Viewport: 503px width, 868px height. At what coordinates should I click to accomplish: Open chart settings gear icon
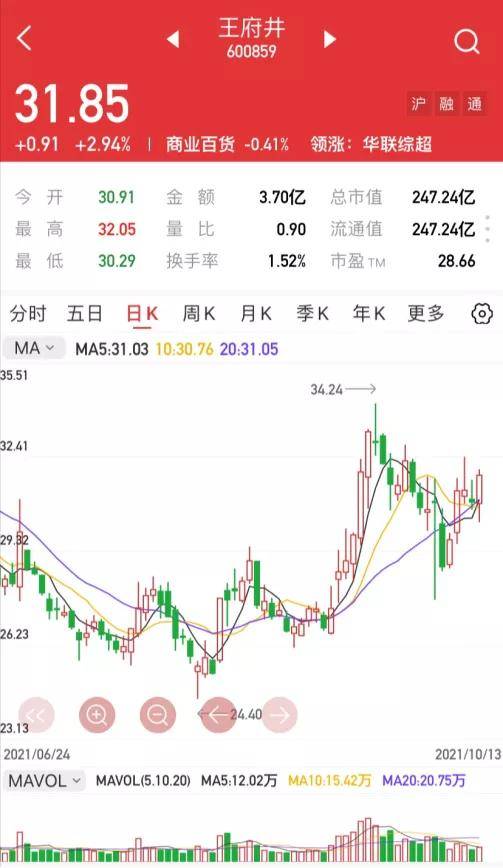[x=482, y=314]
